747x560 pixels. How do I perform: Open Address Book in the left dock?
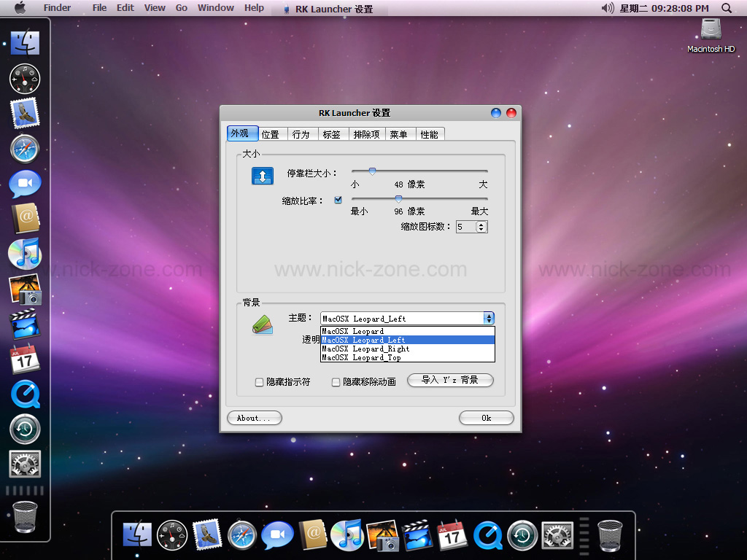point(26,219)
